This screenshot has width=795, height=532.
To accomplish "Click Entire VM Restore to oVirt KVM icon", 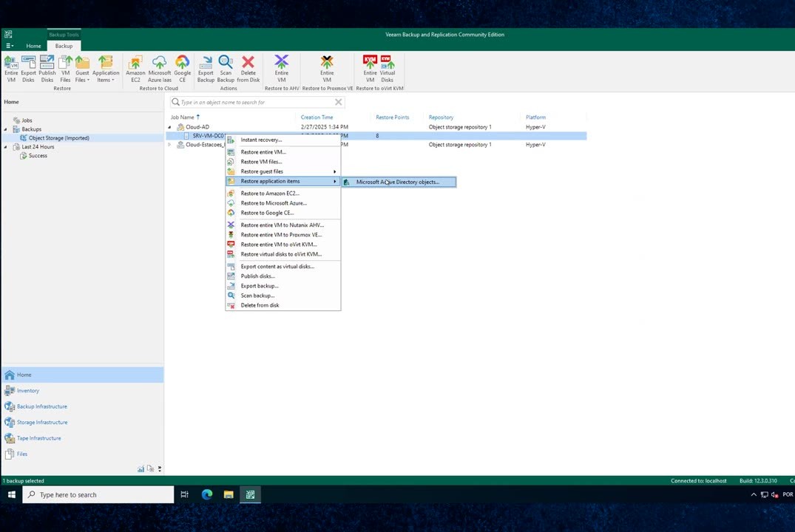I will pos(370,69).
